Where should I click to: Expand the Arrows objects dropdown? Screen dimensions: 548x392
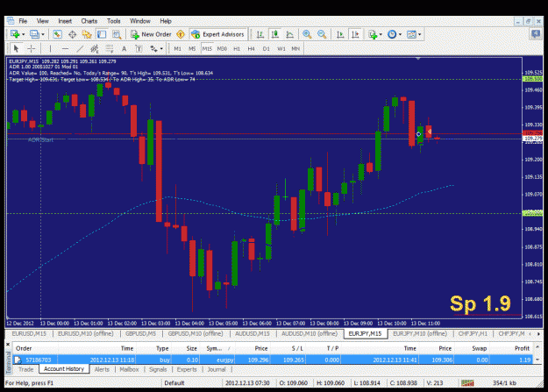(161, 48)
